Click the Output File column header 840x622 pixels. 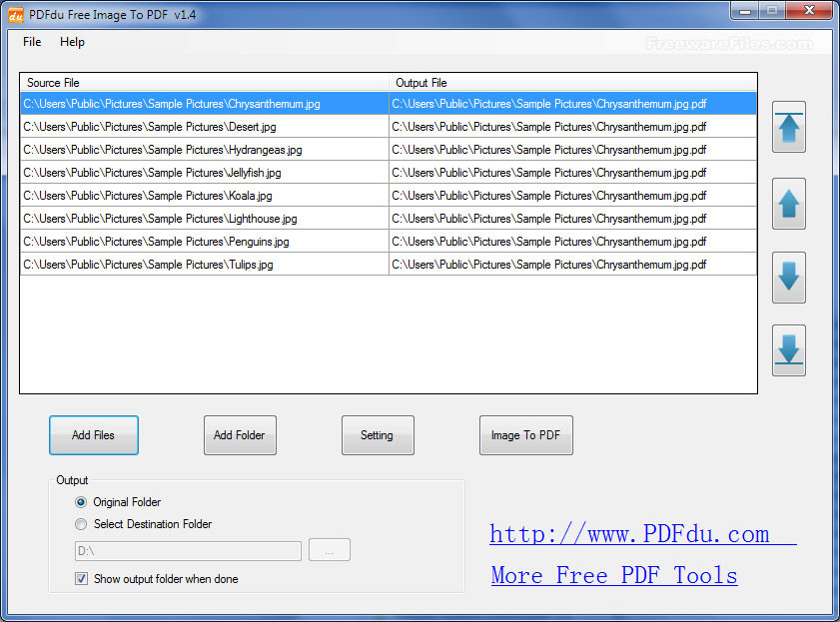(x=572, y=83)
